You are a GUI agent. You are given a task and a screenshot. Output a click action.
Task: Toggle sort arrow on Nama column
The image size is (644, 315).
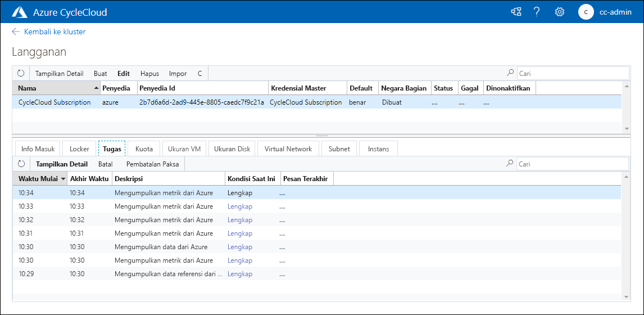[96, 88]
